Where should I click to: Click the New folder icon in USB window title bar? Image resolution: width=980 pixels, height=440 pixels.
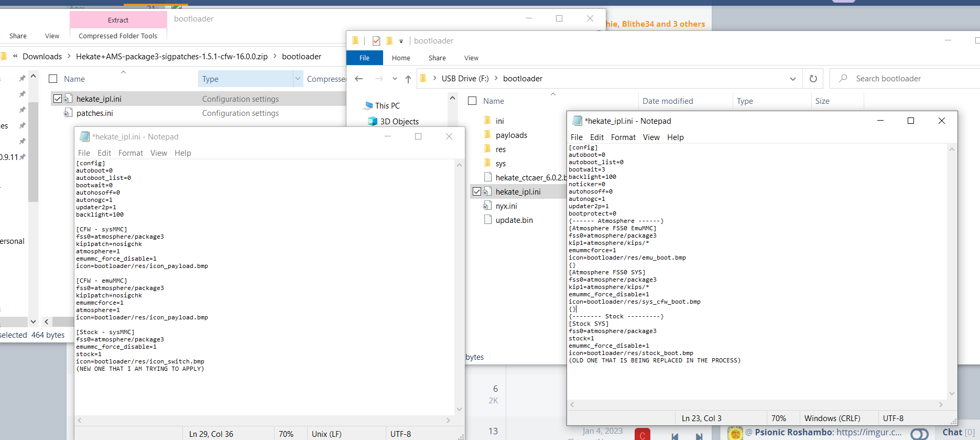(389, 40)
